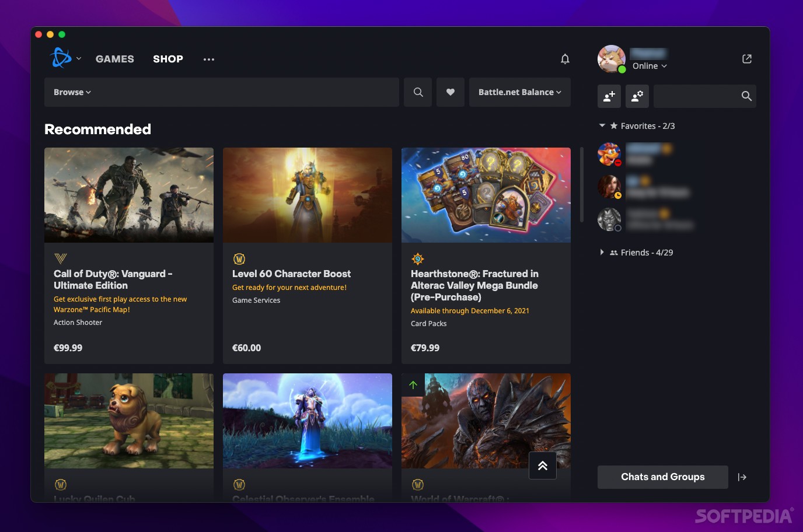The height and width of the screenshot is (532, 803).
Task: Open the ellipsis menu next to SHOP
Action: pyautogui.click(x=208, y=58)
